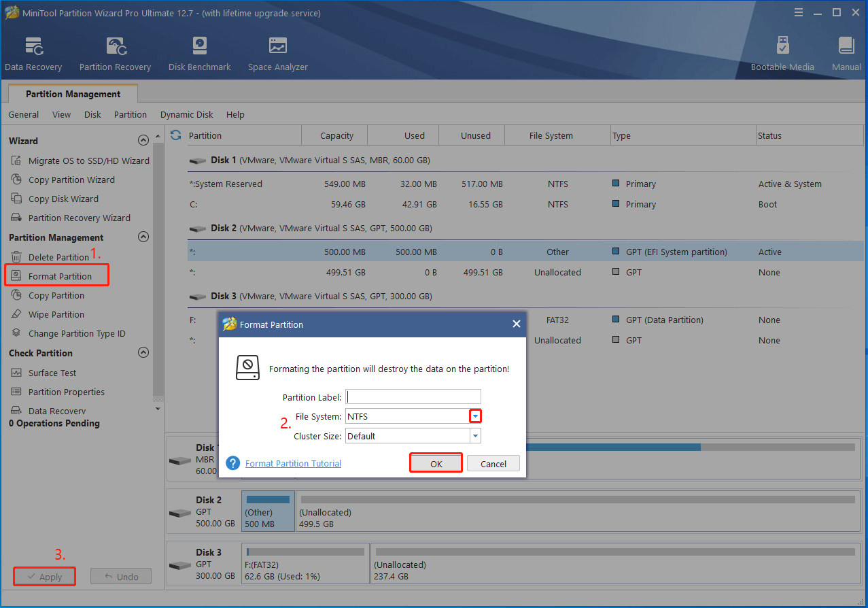Select Disk 2 header row in list
This screenshot has height=608, width=868.
coord(525,228)
